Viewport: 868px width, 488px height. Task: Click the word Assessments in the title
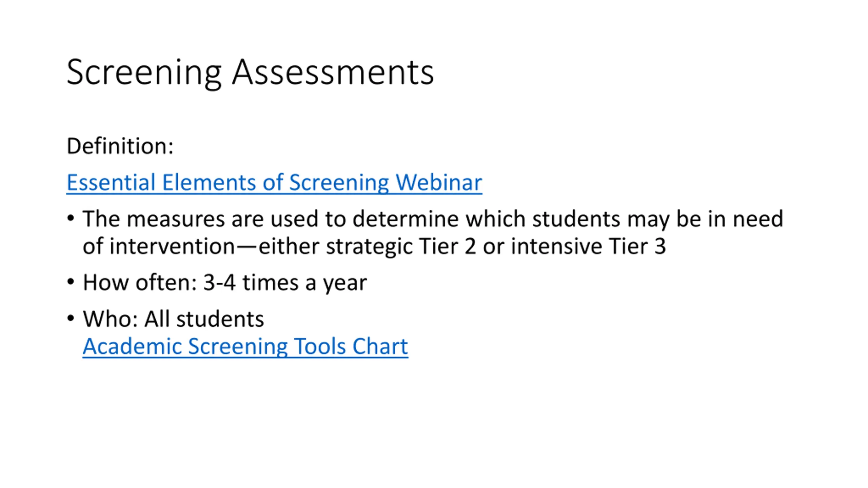pyautogui.click(x=333, y=72)
